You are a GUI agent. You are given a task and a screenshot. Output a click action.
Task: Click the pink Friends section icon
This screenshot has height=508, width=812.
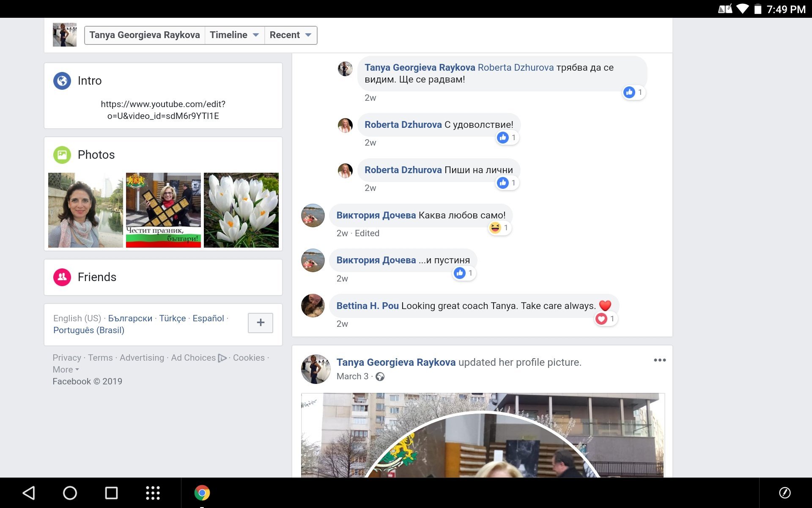(62, 277)
